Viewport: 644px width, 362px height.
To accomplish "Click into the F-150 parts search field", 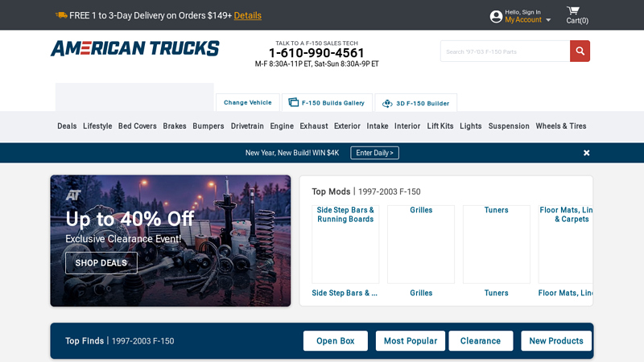I will (x=506, y=51).
